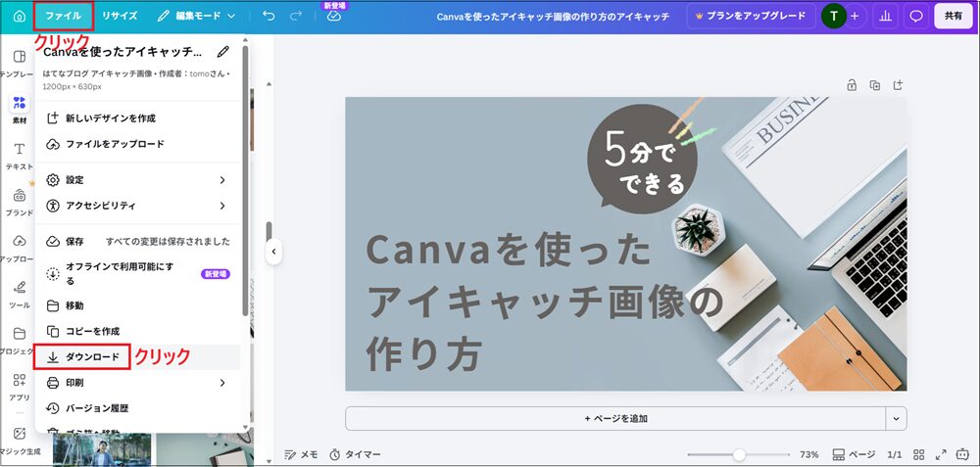Select the person photo thumbnail in panel
The height and width of the screenshot is (467, 980).
tap(102, 449)
